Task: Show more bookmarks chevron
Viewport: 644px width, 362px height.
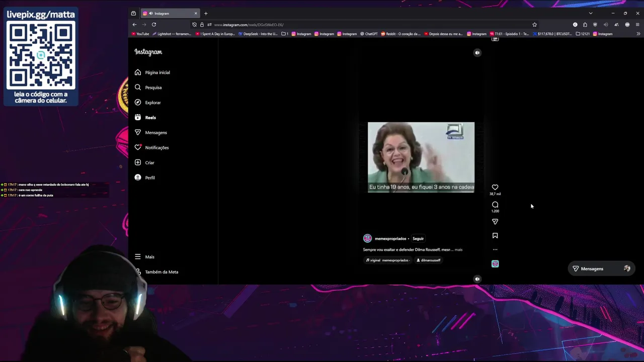Action: [638, 34]
